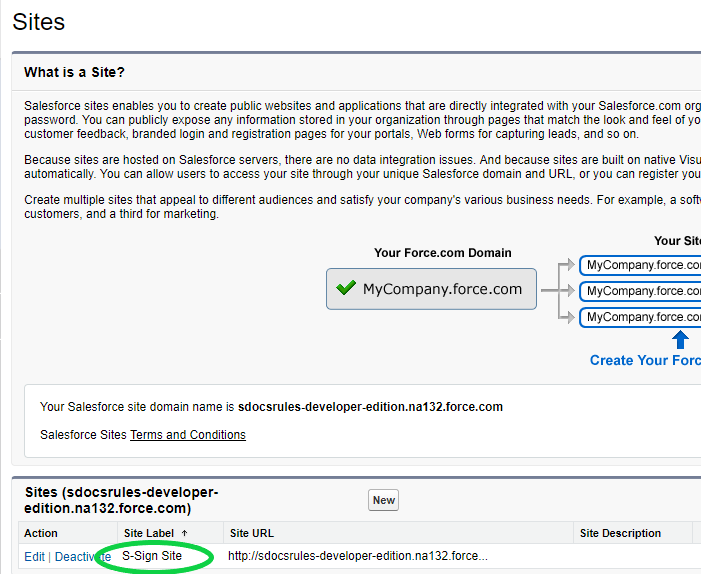Click the MyCompany.force.com domain box
Image resolution: width=701 pixels, height=574 pixels.
[431, 289]
